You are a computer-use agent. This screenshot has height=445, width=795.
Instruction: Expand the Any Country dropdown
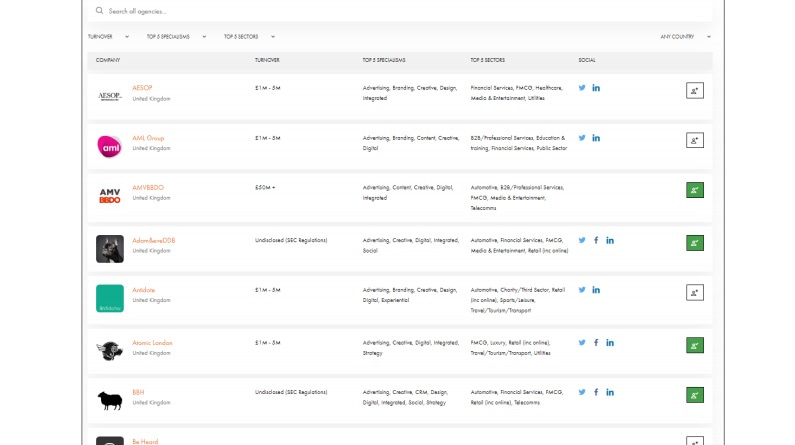coord(685,36)
